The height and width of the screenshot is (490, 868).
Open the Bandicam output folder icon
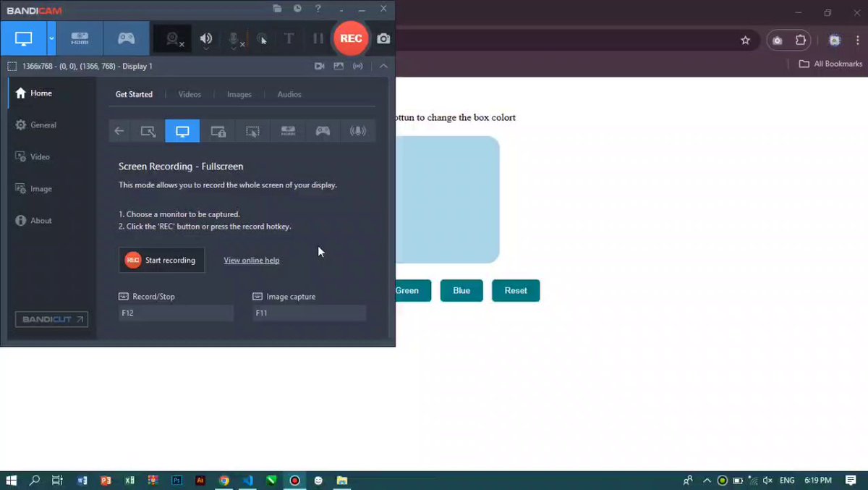pos(277,9)
